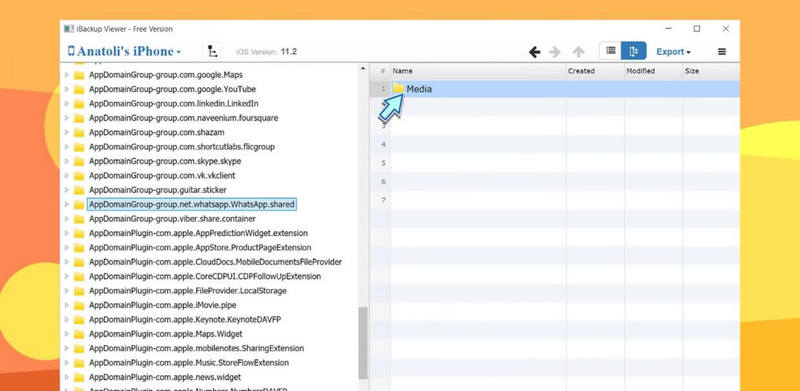
Task: Navigate up with the up arrow
Action: pos(578,52)
